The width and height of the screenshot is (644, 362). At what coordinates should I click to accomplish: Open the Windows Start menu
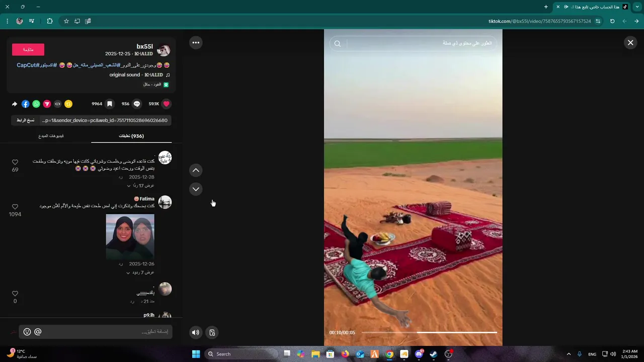click(196, 354)
